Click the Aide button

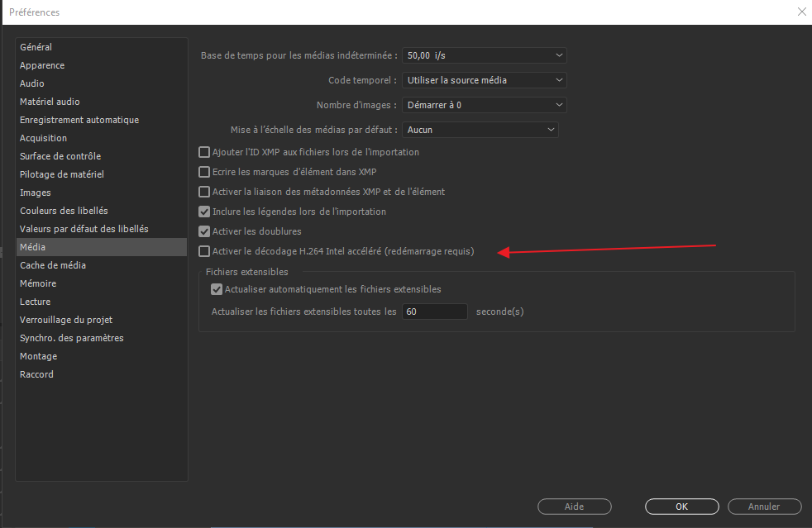tap(575, 507)
